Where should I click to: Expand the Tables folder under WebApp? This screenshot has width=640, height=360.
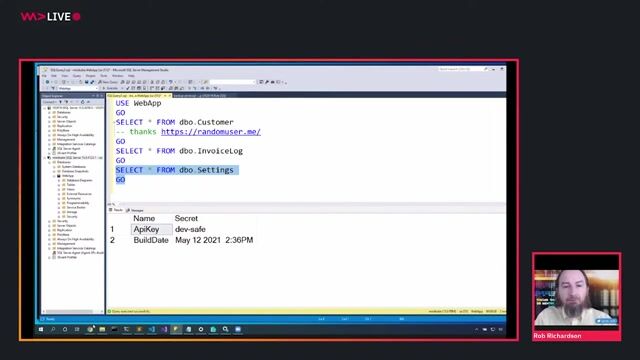coord(59,185)
